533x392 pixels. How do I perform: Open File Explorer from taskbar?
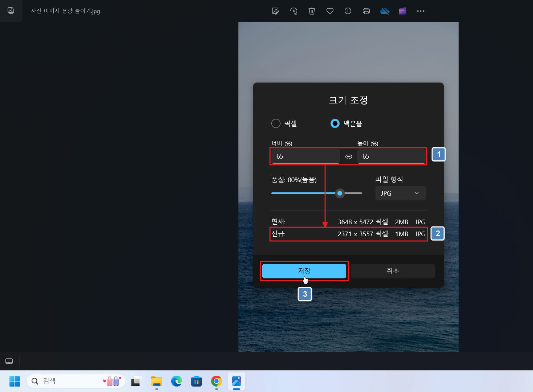(x=157, y=381)
